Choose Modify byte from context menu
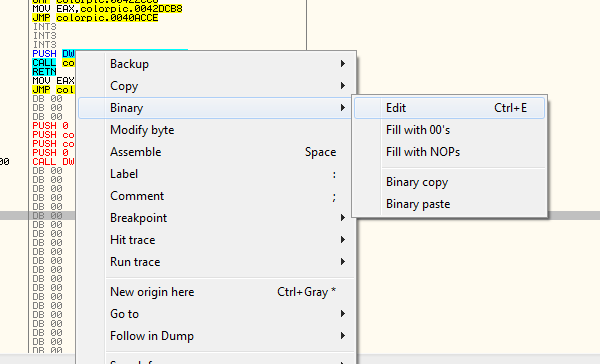Viewport: 600px width, 364px height. click(x=216, y=130)
